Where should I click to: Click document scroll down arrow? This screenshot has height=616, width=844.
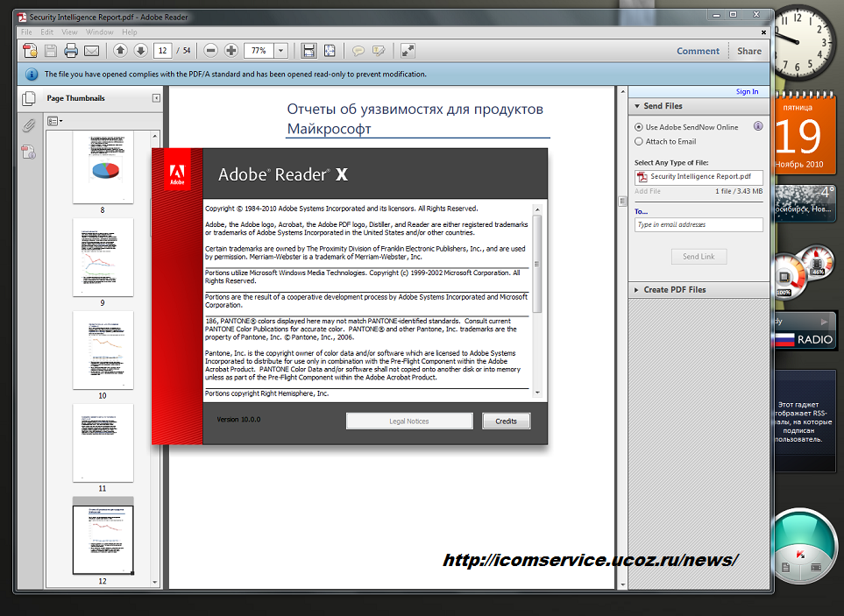pyautogui.click(x=623, y=584)
